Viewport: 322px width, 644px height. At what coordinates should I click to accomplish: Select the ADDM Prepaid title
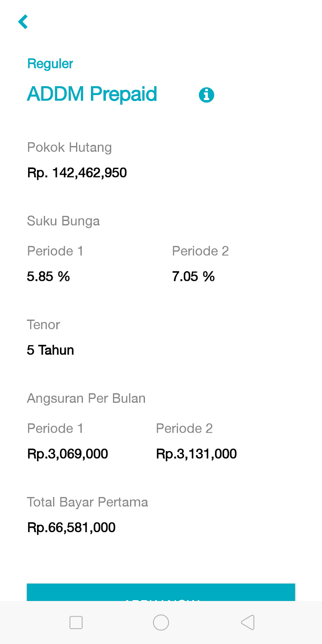point(92,94)
